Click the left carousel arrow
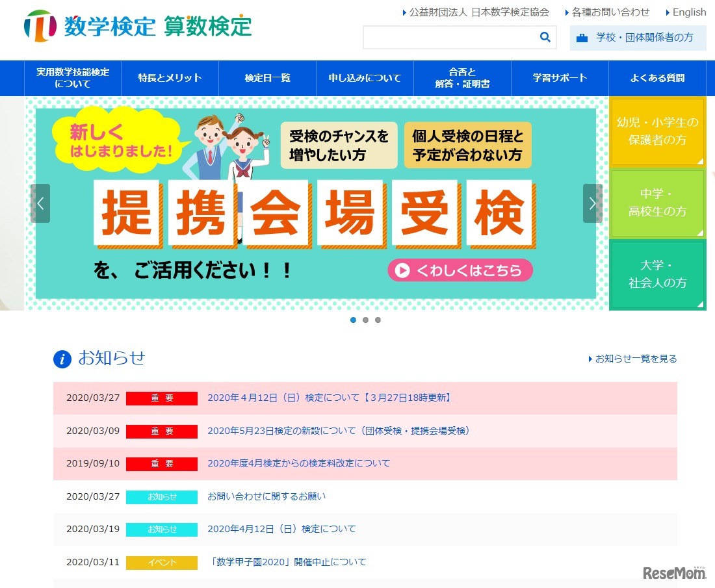 [x=40, y=203]
